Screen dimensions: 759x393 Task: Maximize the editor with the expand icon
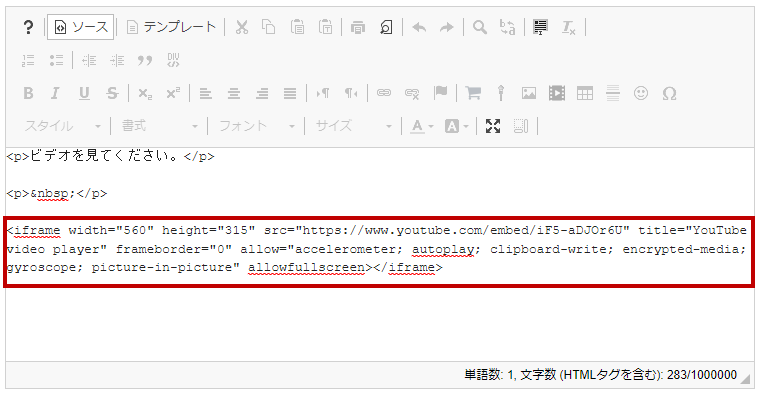(x=493, y=126)
